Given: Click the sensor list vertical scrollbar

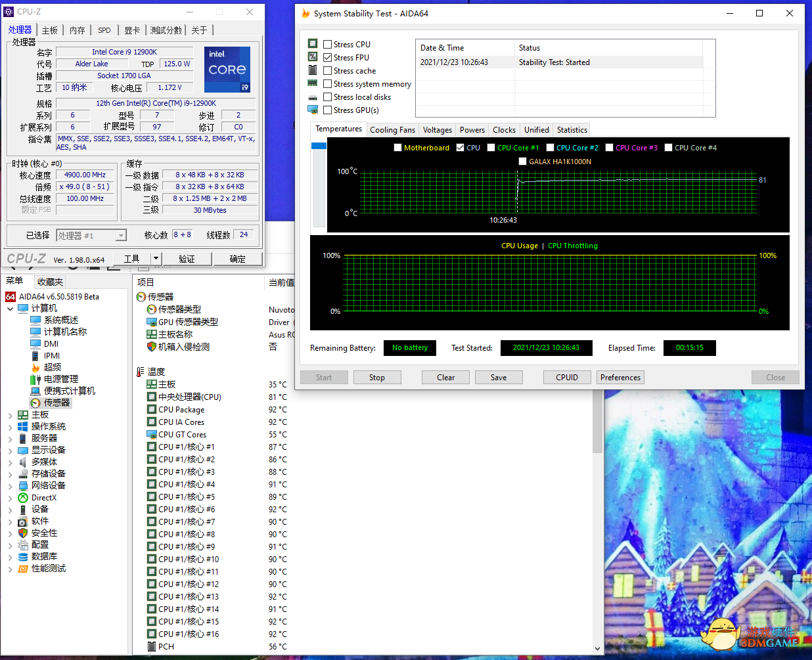Looking at the screenshot, I should pyautogui.click(x=597, y=420).
